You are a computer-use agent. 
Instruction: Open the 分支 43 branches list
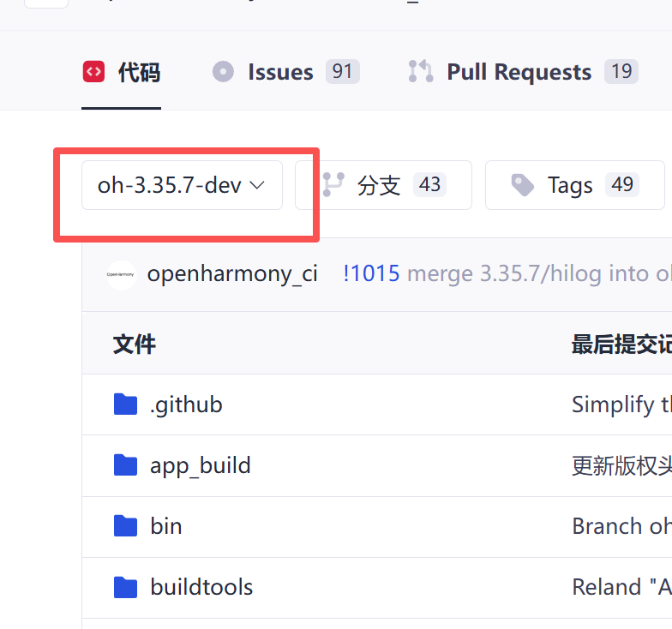pos(384,185)
